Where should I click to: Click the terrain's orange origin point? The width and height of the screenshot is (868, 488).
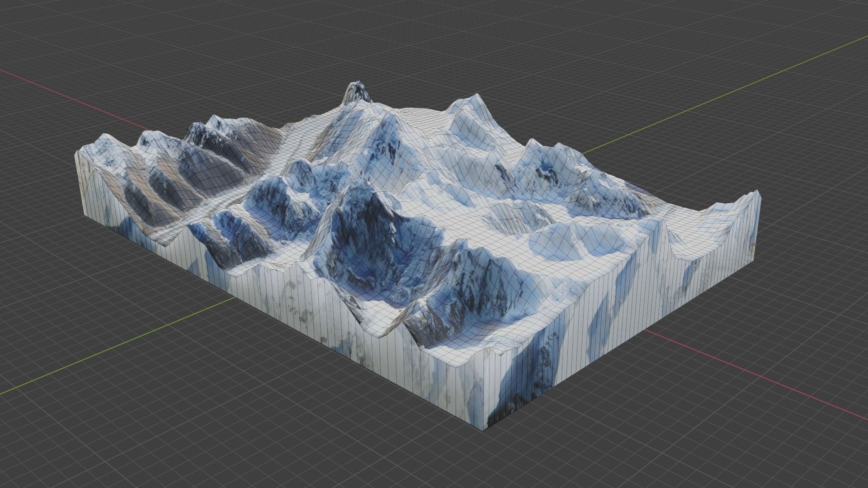400,311
